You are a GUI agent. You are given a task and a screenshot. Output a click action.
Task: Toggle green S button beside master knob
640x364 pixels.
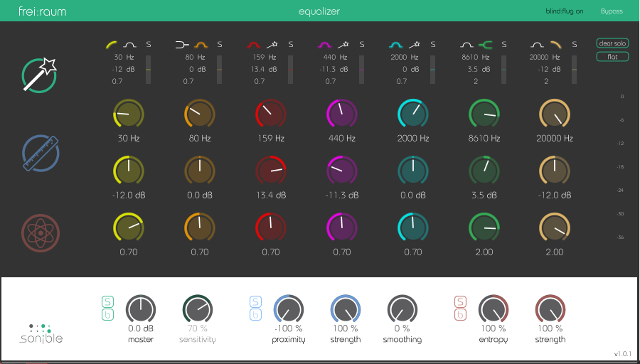pos(108,302)
